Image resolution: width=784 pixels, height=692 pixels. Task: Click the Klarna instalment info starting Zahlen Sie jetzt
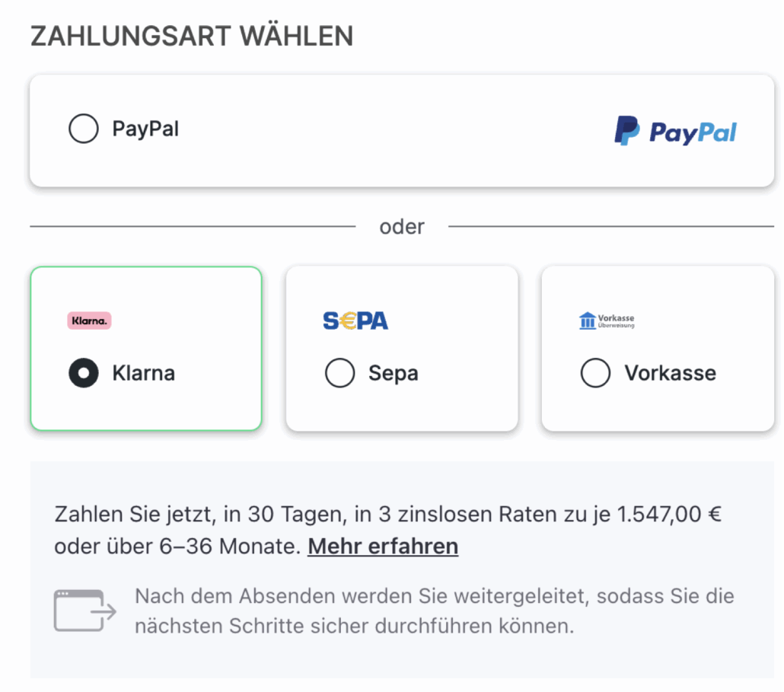pyautogui.click(x=387, y=515)
